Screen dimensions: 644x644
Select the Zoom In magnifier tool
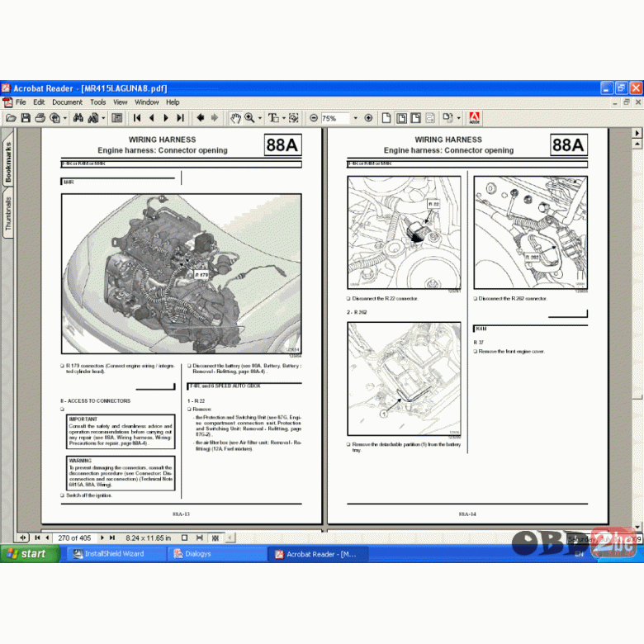click(249, 118)
